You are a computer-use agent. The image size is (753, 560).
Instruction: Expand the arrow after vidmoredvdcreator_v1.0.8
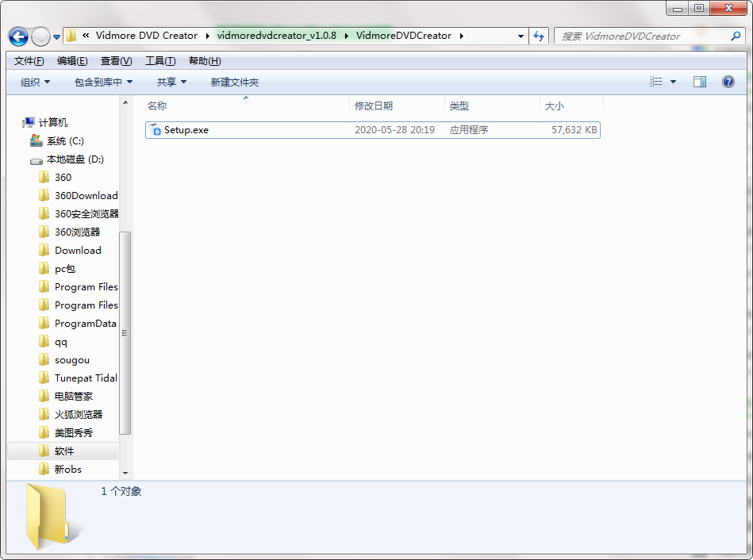pos(346,36)
